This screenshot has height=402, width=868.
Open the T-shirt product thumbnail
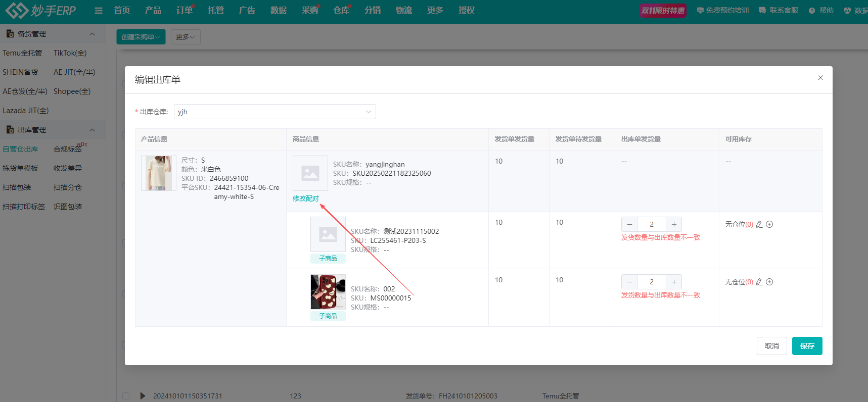[159, 173]
